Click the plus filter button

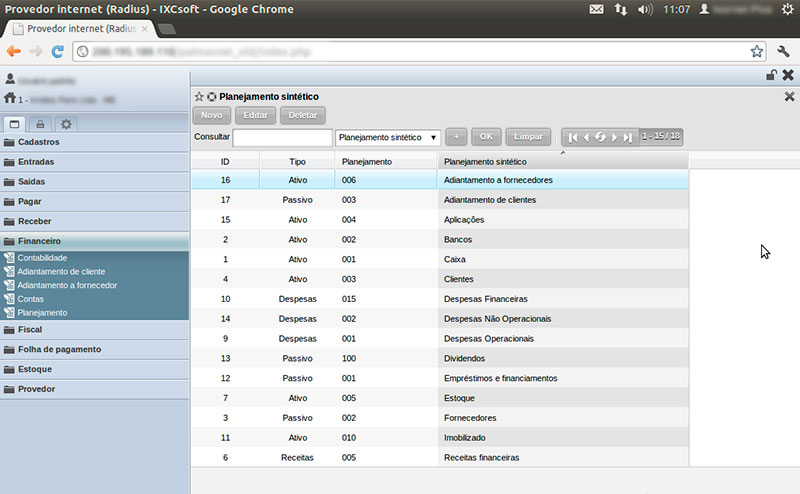pos(457,137)
